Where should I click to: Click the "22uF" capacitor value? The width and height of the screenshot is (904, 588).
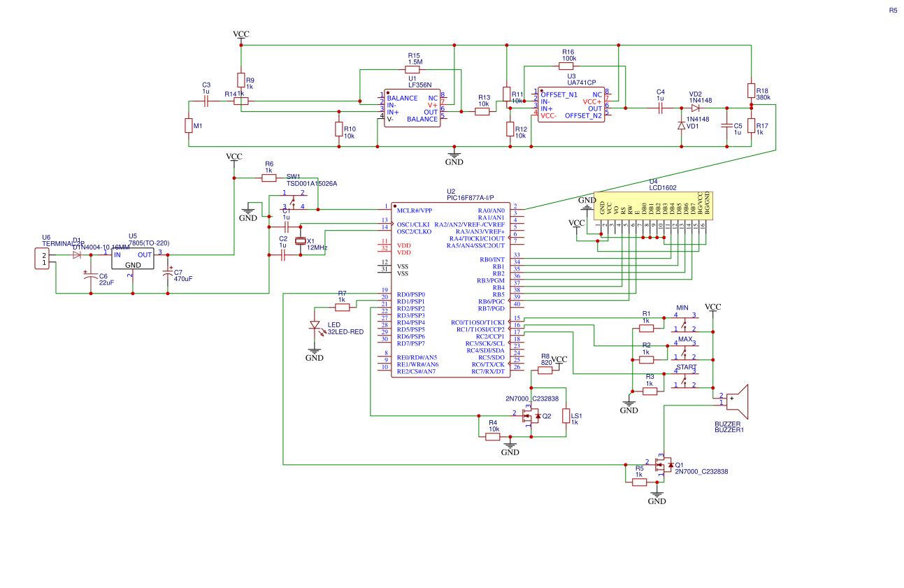(x=106, y=283)
